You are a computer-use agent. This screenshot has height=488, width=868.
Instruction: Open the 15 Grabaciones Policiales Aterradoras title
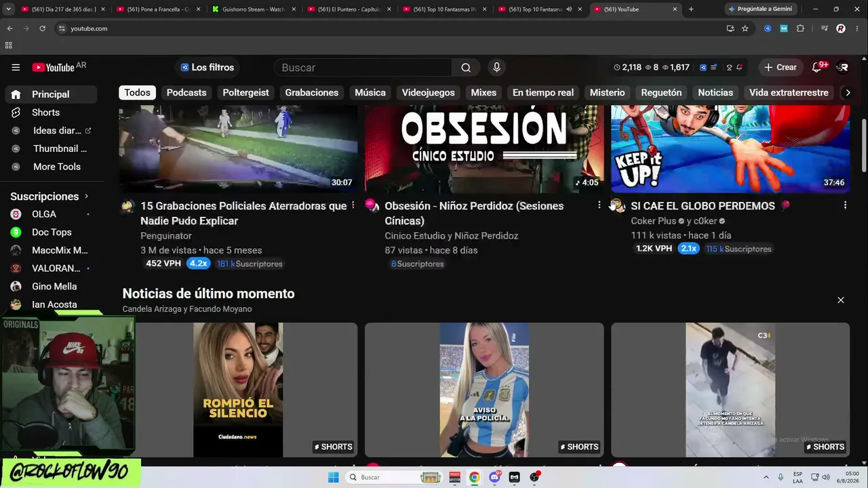coord(243,213)
